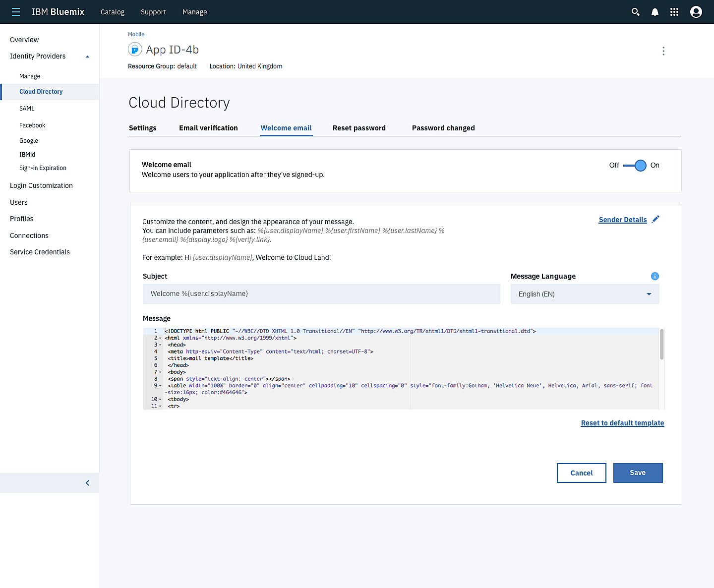The width and height of the screenshot is (714, 588).
Task: Open Profiles page in sidebar
Action: point(22,219)
